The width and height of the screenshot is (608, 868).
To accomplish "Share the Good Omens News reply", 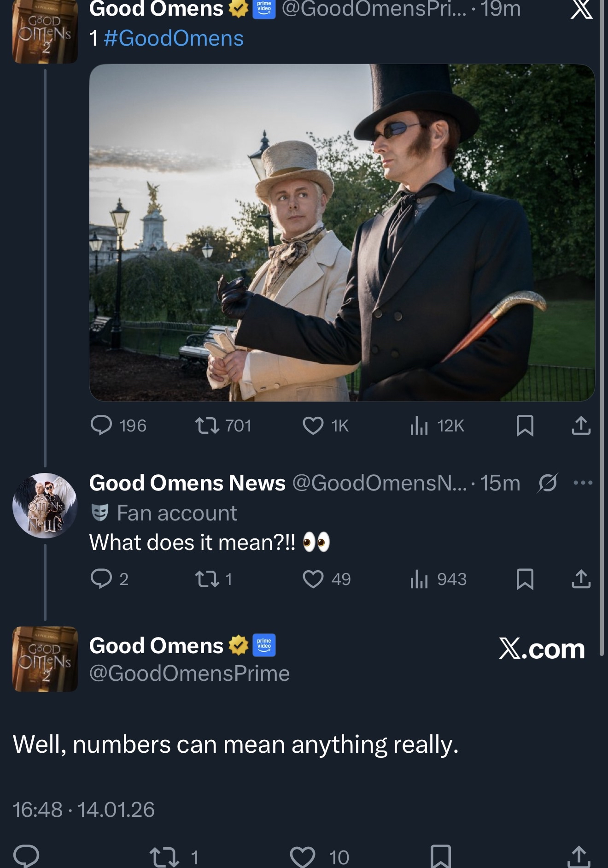I will tap(581, 579).
